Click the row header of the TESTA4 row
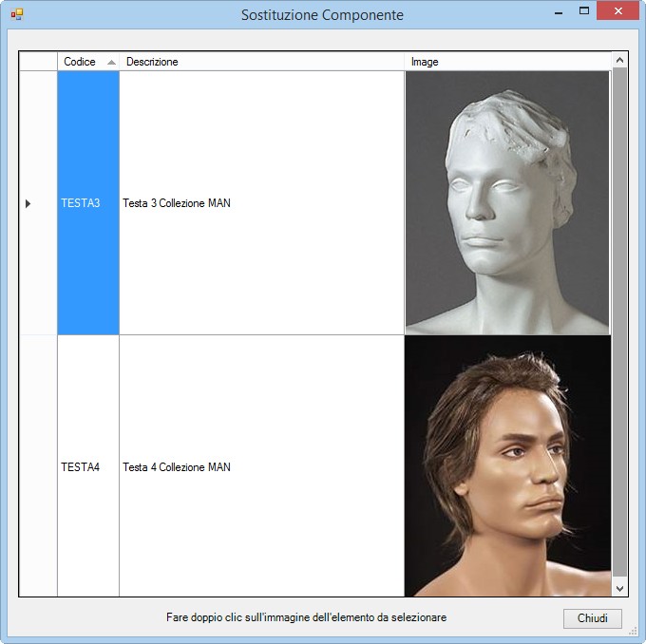The width and height of the screenshot is (646, 644). (38, 466)
